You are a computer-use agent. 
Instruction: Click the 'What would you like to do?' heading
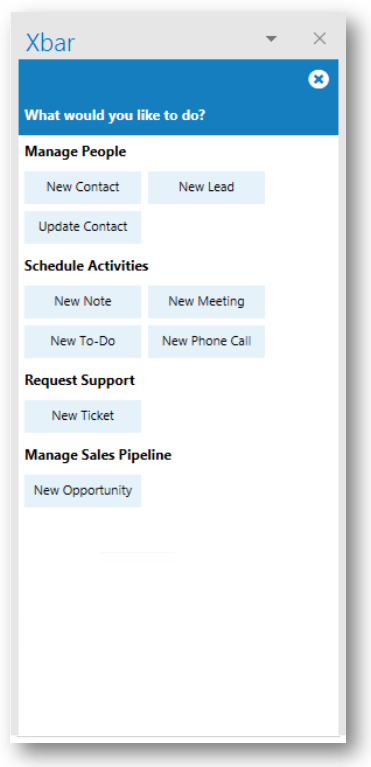115,116
